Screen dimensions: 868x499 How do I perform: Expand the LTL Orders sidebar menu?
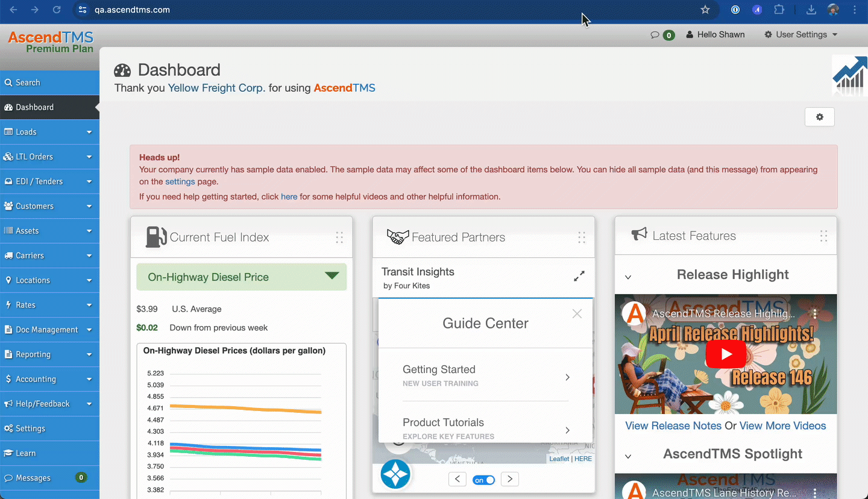click(49, 157)
